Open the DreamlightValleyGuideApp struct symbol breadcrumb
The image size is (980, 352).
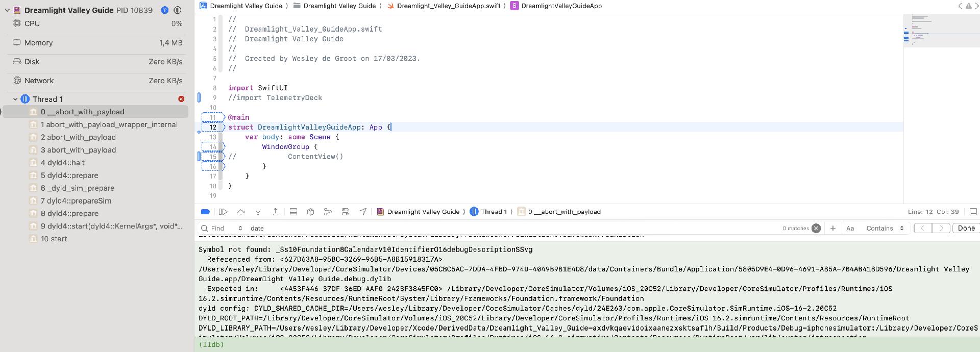tap(556, 6)
